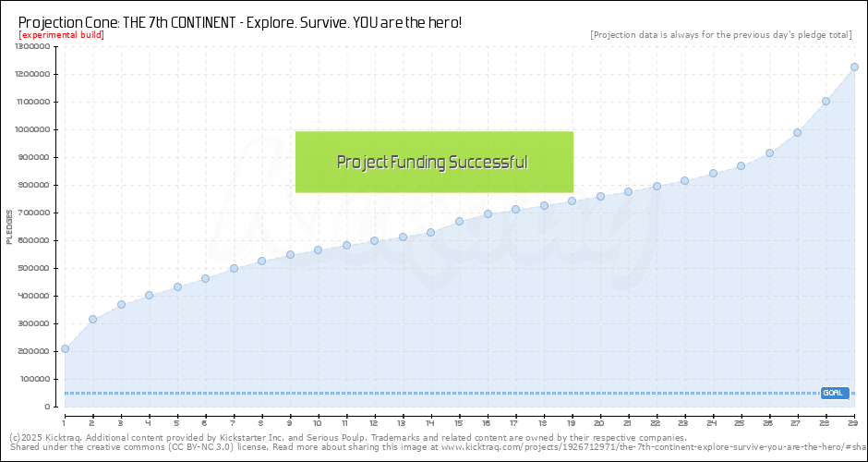Click the day 27 data point

click(x=797, y=132)
